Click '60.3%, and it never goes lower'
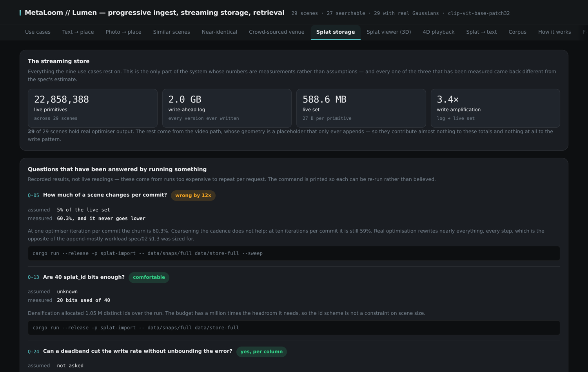Viewport: 588px width, 372px height. 101,219
